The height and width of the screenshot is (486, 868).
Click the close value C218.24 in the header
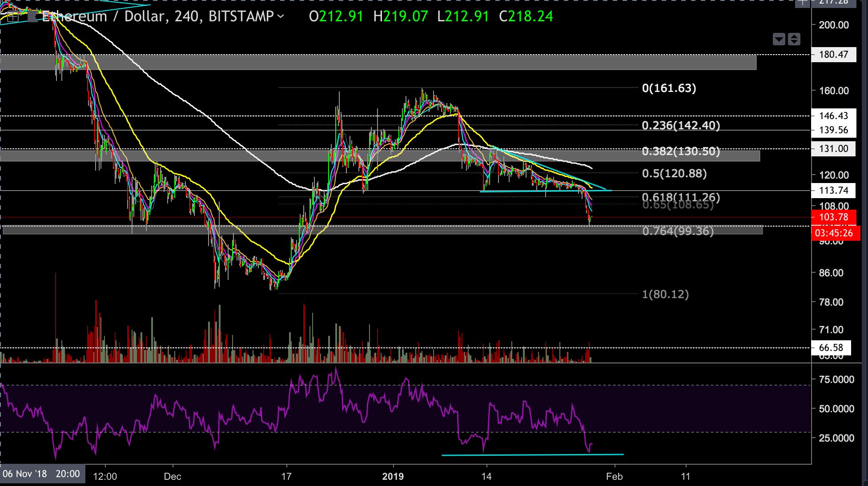point(526,16)
